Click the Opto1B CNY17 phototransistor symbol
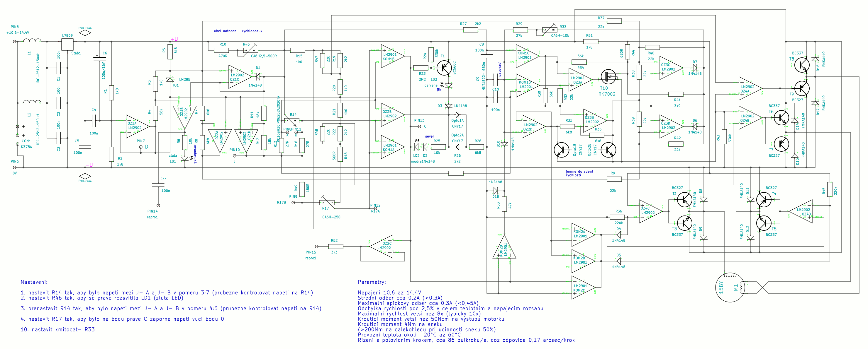The image size is (868, 349). click(x=562, y=150)
